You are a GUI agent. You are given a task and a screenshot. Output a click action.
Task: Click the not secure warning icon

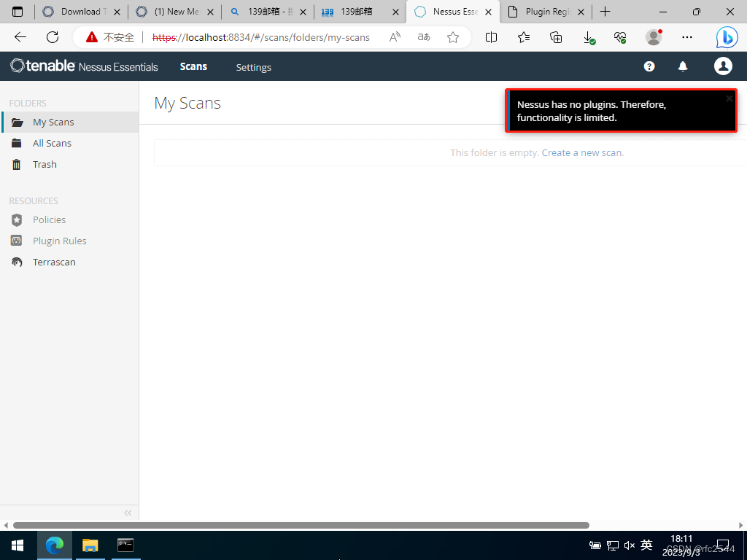(x=91, y=37)
